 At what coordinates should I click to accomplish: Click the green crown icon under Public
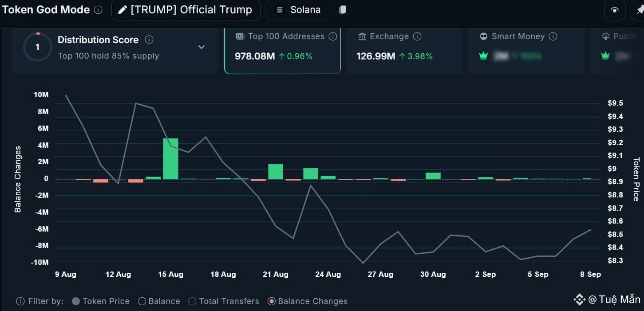tap(605, 56)
